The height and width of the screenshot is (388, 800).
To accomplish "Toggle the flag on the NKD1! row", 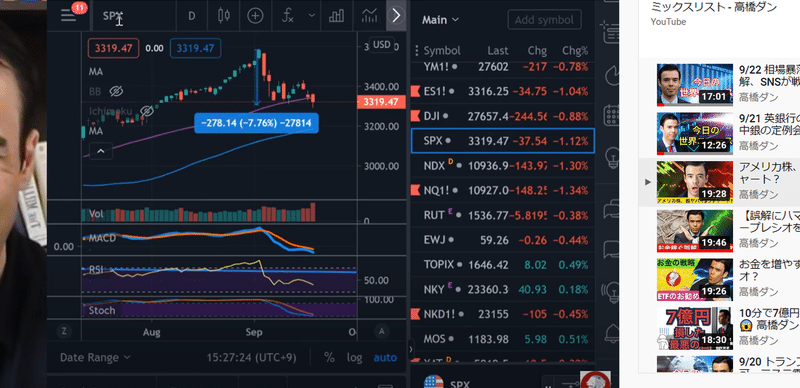I will (x=415, y=314).
